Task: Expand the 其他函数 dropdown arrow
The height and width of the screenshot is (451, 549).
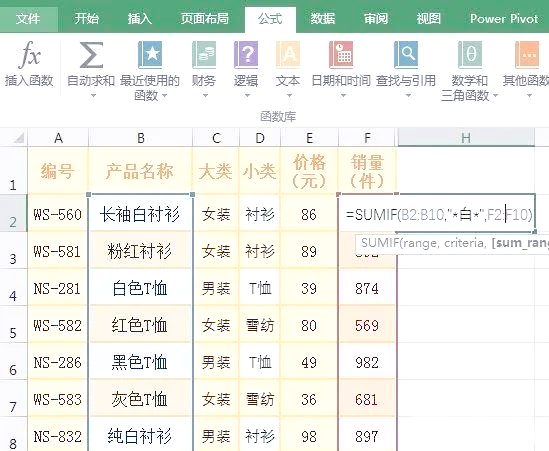Action: [x=529, y=95]
